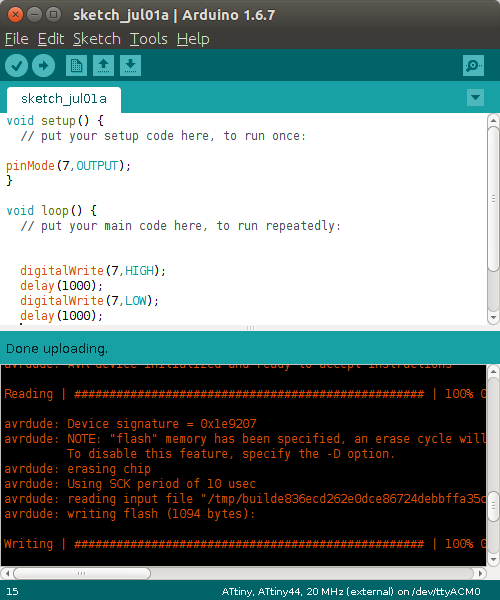Click the console horizontal scrollbar thumb
The width and height of the screenshot is (500, 600).
pyautogui.click(x=82, y=573)
